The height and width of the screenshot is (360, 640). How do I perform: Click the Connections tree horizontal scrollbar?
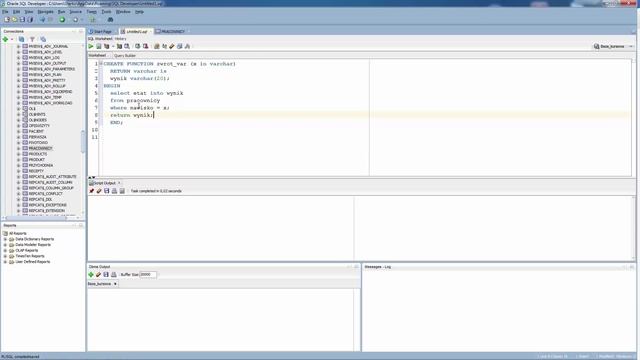point(37,218)
